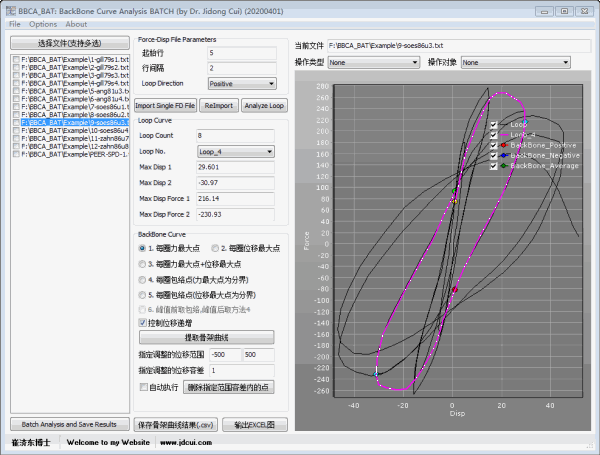
Task: Open the 操作对象 dropdown
Action: pos(515,62)
